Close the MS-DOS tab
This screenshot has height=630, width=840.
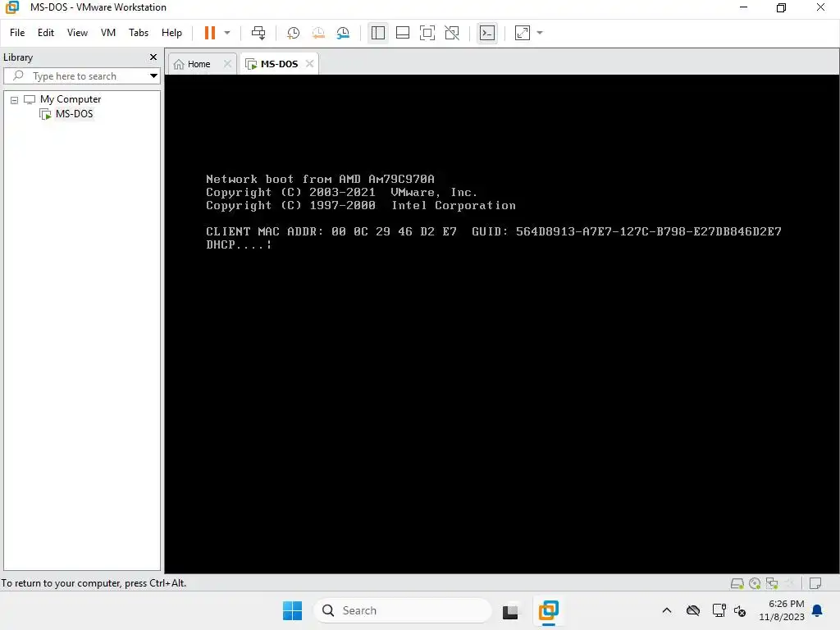coord(309,64)
